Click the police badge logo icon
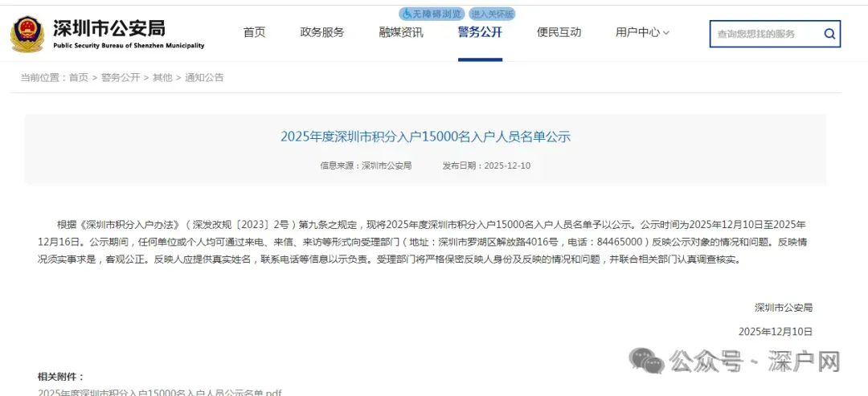868x396 pixels. point(27,34)
